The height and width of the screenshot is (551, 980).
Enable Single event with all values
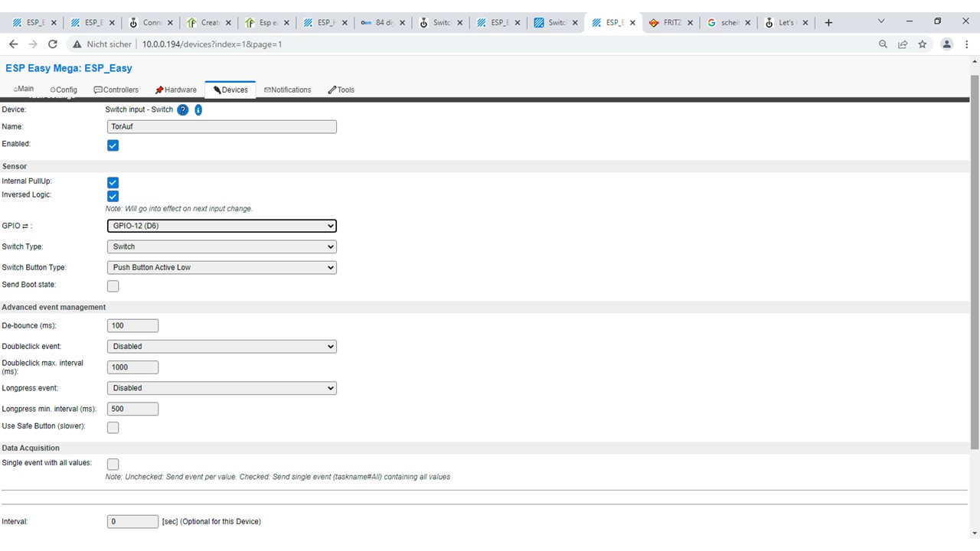113,465
